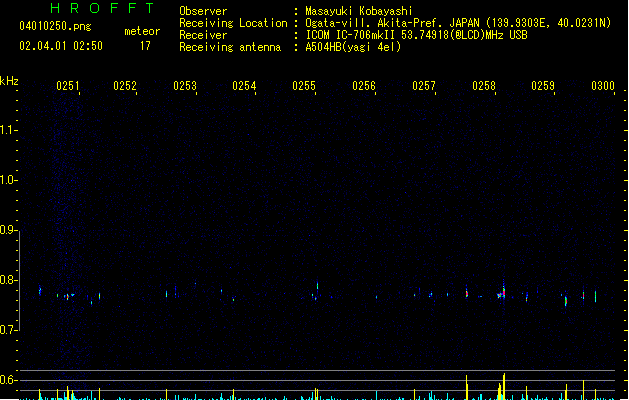Screen dimensions: 629x400
Task: Click the 0252 time marker
Action: 125,86
